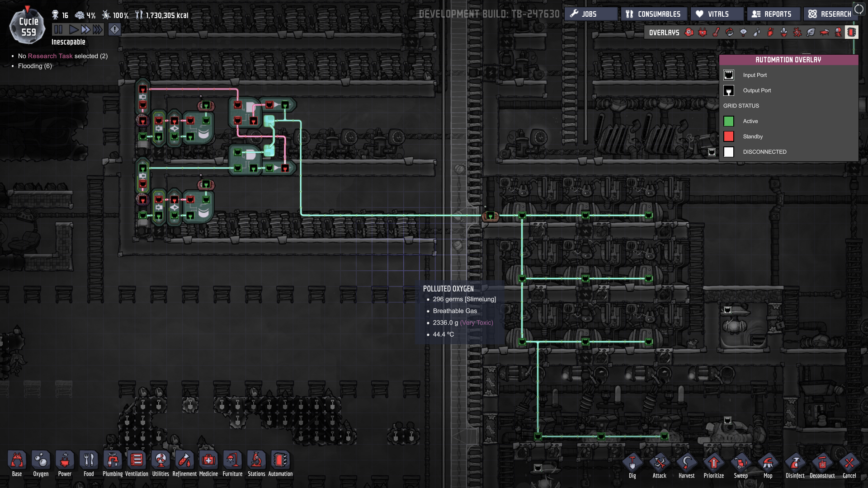Click the Research Task link
The width and height of the screenshot is (868, 488).
pyautogui.click(x=50, y=56)
